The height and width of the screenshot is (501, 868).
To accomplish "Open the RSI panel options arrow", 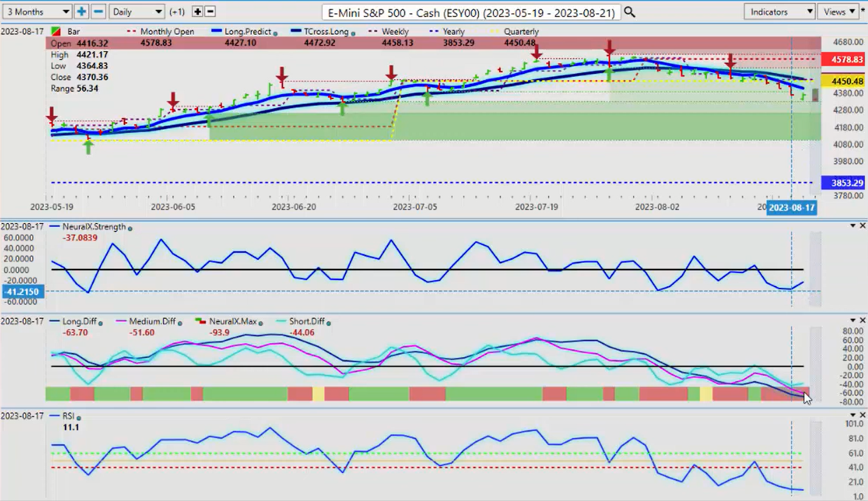I will [x=853, y=415].
